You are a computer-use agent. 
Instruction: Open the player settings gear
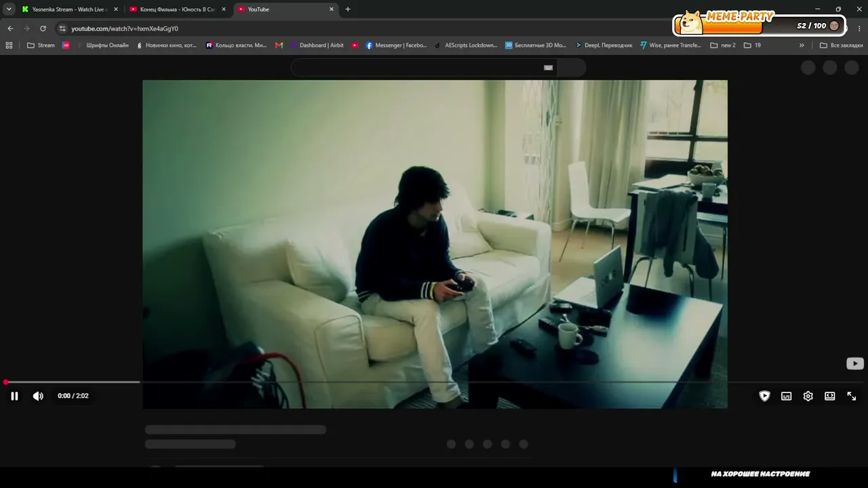[808, 396]
